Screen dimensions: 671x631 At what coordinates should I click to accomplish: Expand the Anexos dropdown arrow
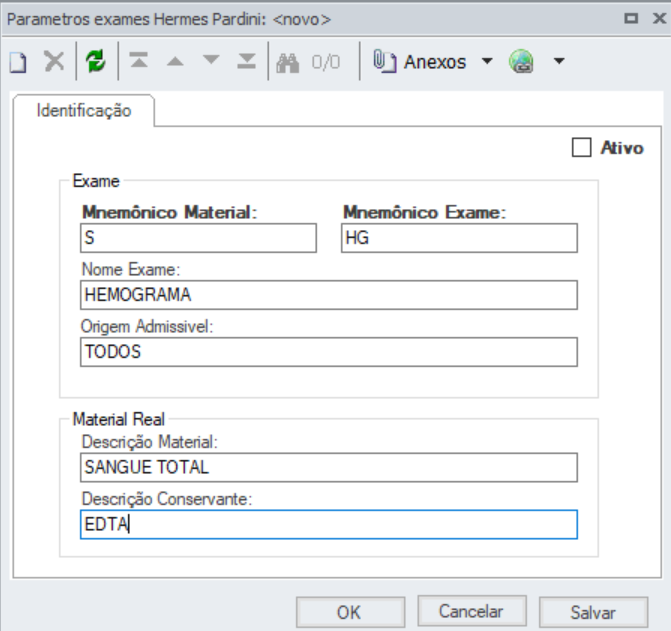pos(487,61)
